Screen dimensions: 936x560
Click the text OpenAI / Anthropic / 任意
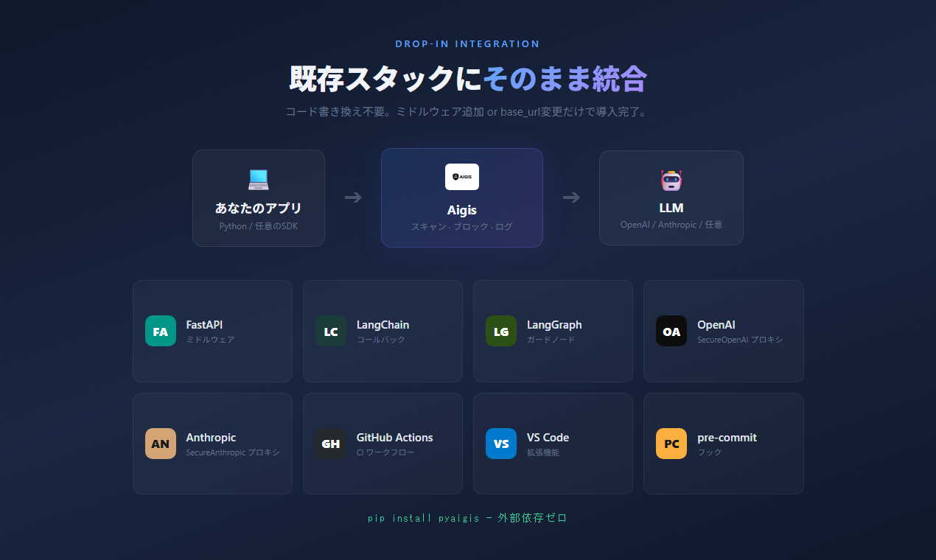coord(671,225)
